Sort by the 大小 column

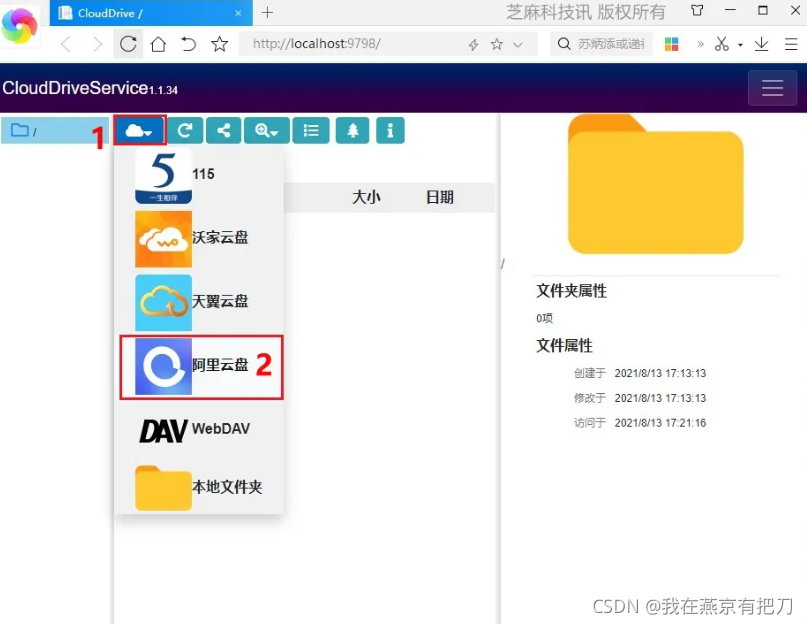coord(366,197)
